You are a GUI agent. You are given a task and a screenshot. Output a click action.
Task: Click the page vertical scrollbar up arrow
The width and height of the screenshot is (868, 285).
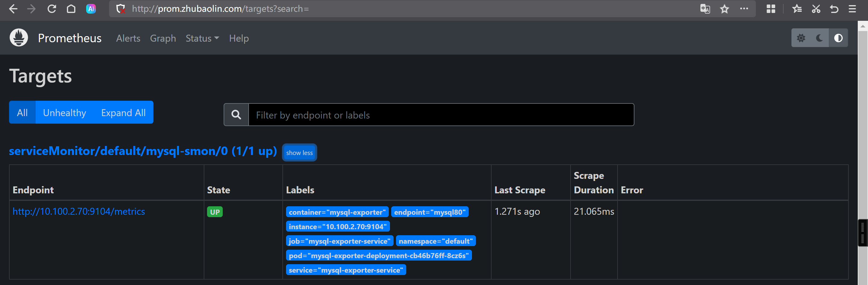863,26
